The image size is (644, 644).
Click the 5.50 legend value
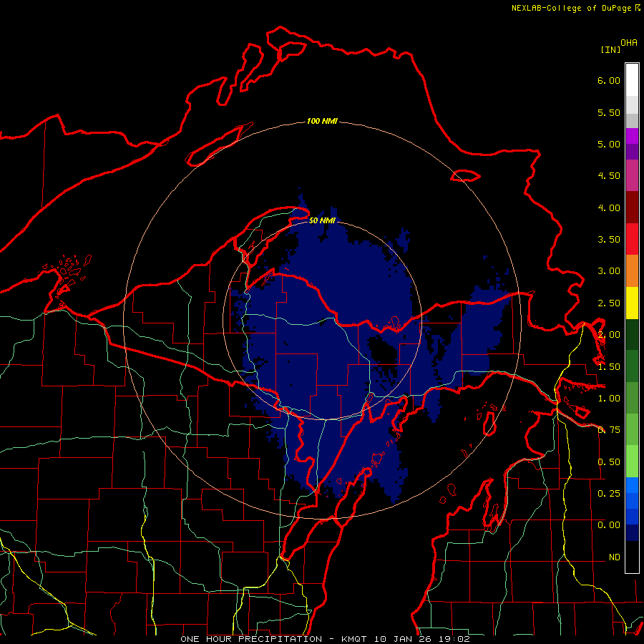pos(609,112)
